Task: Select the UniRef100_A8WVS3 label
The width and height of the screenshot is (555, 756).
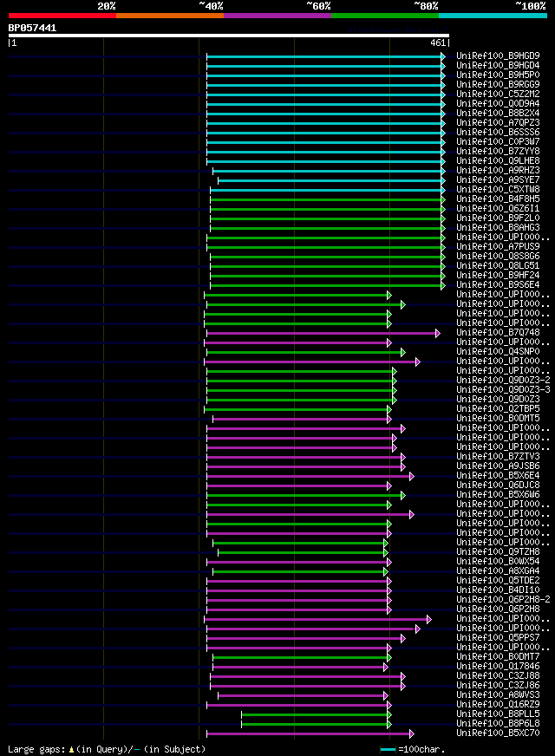Action: tap(498, 695)
